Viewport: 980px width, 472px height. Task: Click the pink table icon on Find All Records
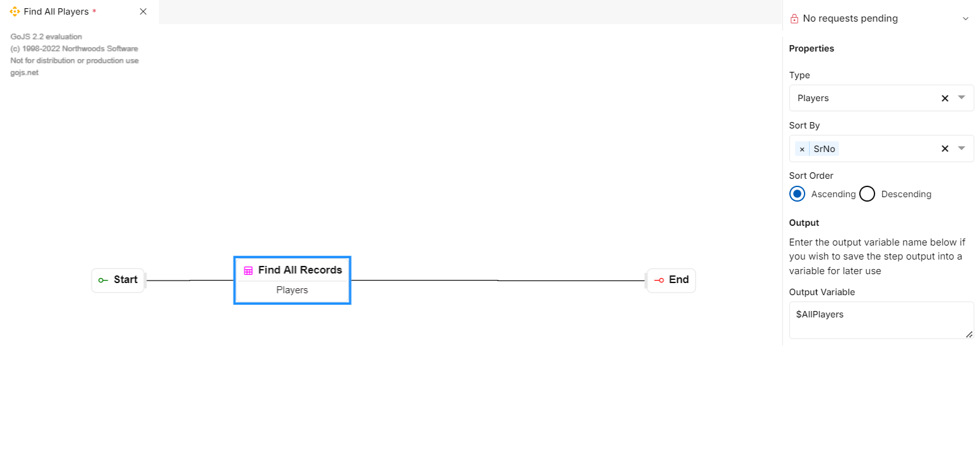pyautogui.click(x=248, y=270)
